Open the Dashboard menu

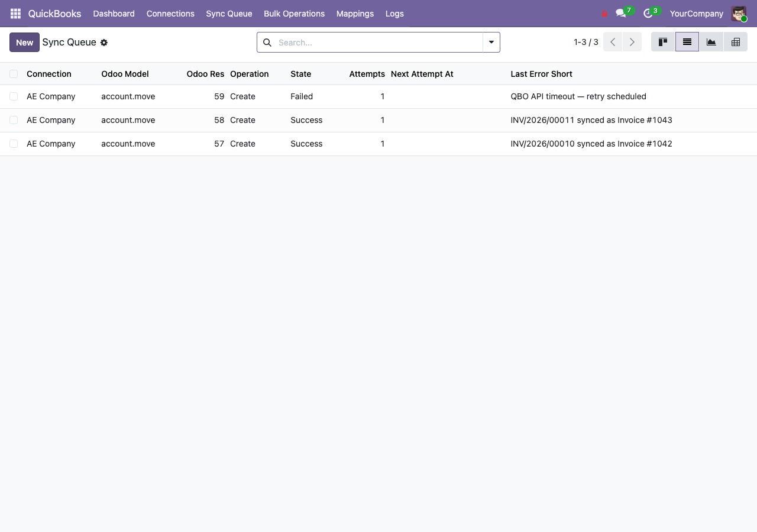coord(114,14)
